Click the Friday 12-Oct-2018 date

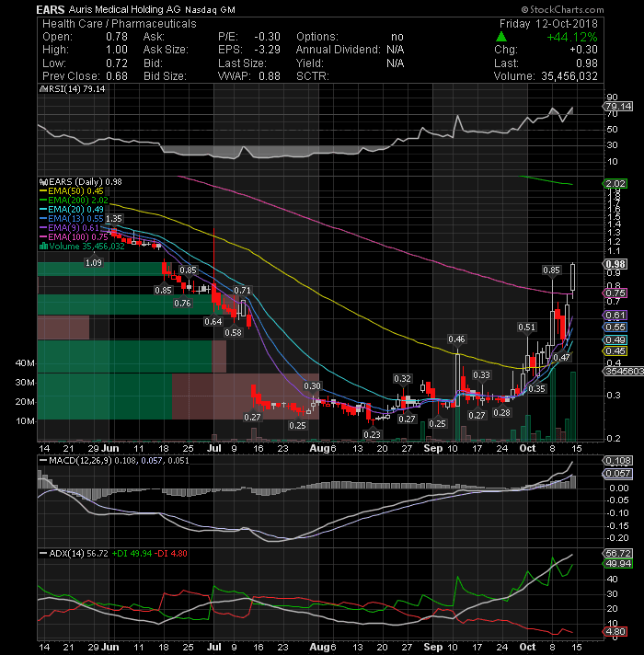click(x=548, y=24)
